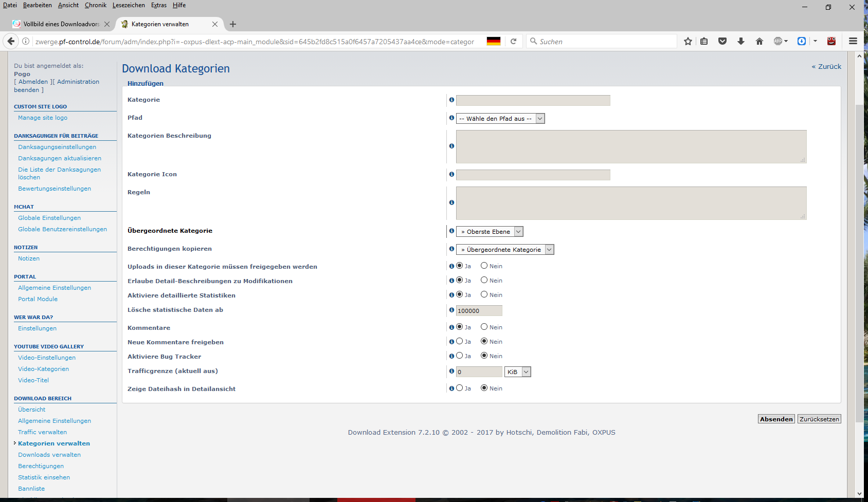Select Nein for Kommentare
This screenshot has width=868, height=502.
click(x=483, y=327)
